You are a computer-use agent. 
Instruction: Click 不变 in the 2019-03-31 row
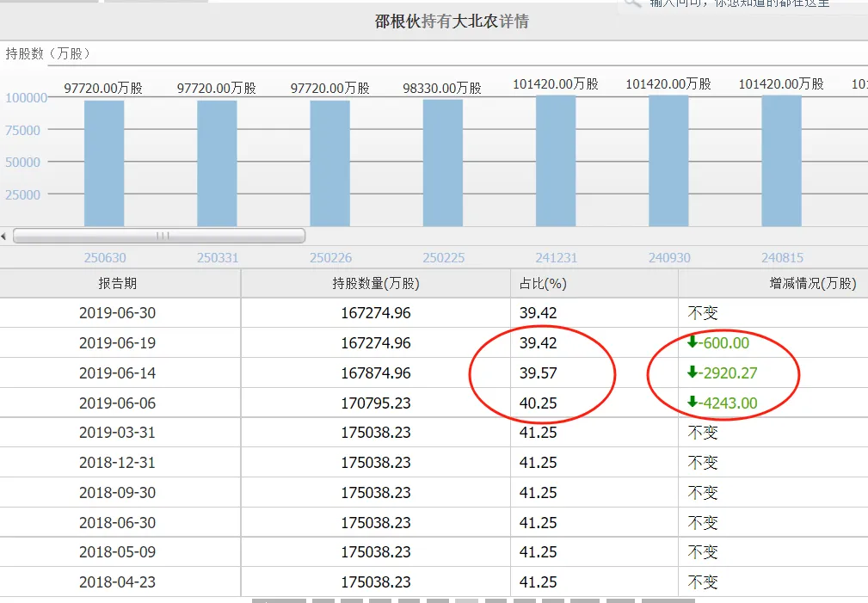pyautogui.click(x=703, y=432)
